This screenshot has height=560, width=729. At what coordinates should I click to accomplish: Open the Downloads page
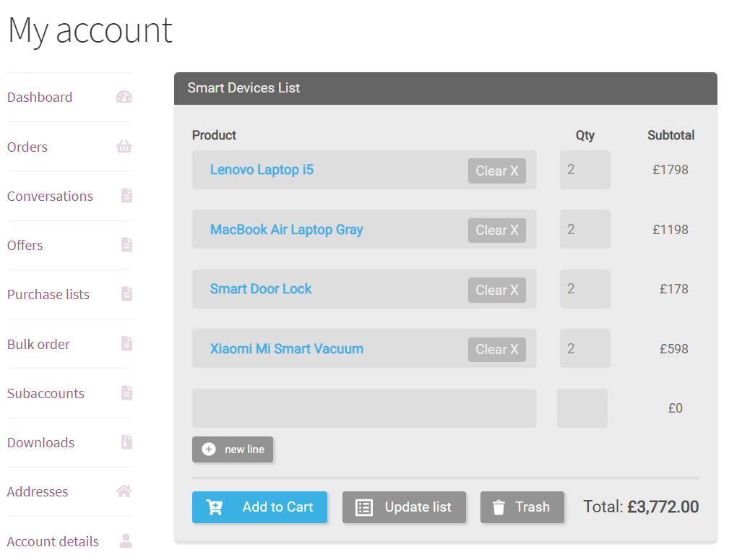(x=70, y=442)
